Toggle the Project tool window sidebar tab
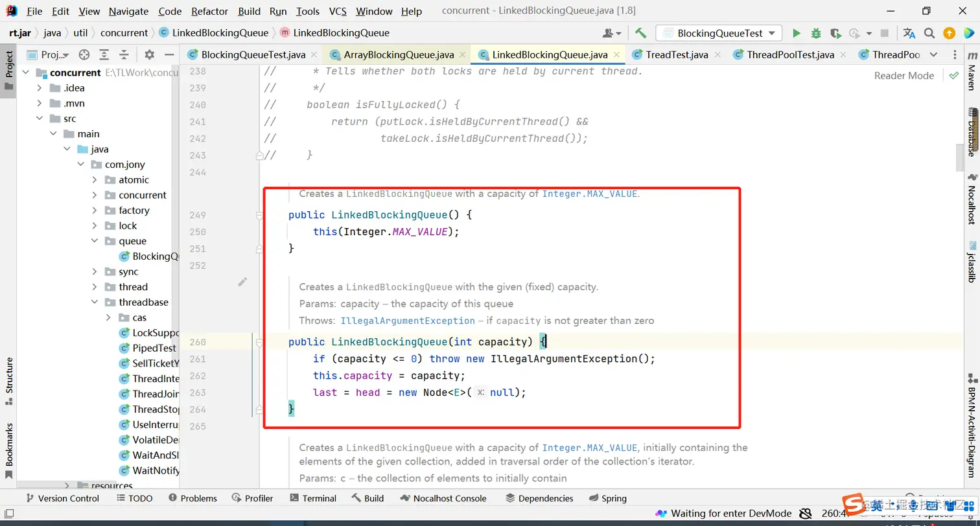The height and width of the screenshot is (526, 980). pos(9,71)
